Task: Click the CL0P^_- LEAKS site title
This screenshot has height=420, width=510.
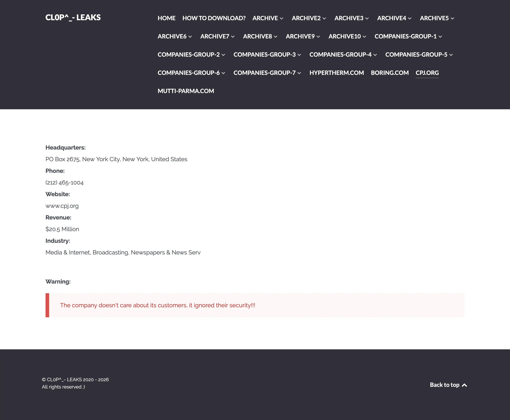Action: [x=73, y=17]
